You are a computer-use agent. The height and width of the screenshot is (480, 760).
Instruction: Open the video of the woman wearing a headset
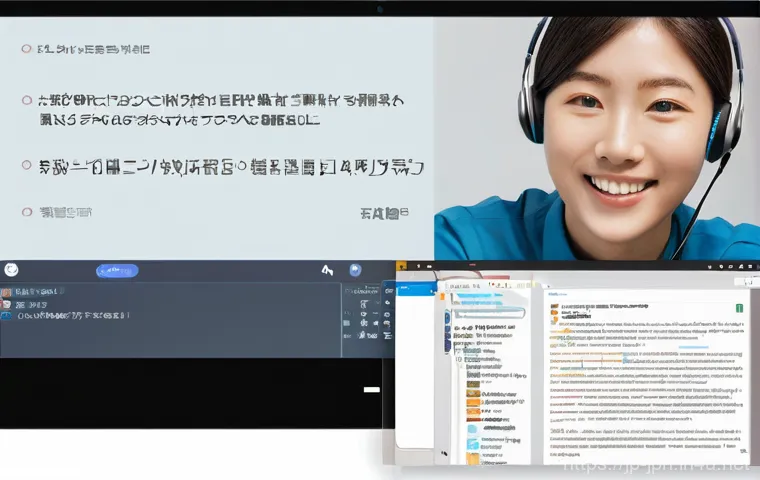[597, 138]
